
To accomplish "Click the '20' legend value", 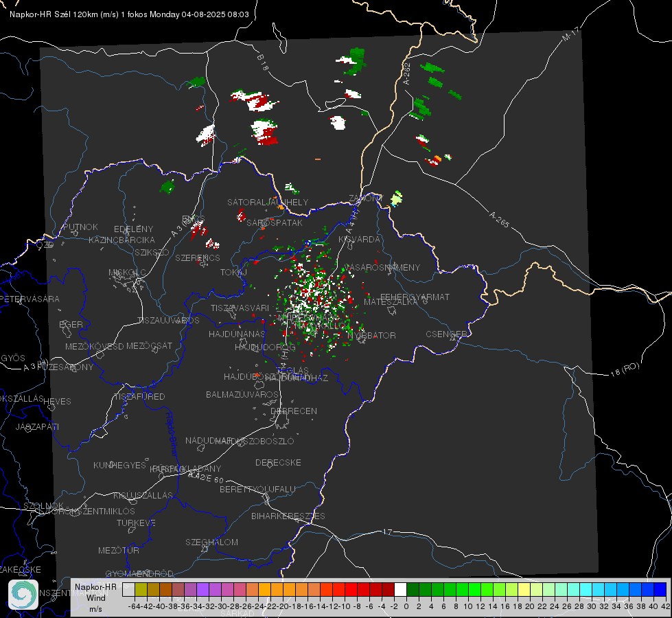I will 530,606.
